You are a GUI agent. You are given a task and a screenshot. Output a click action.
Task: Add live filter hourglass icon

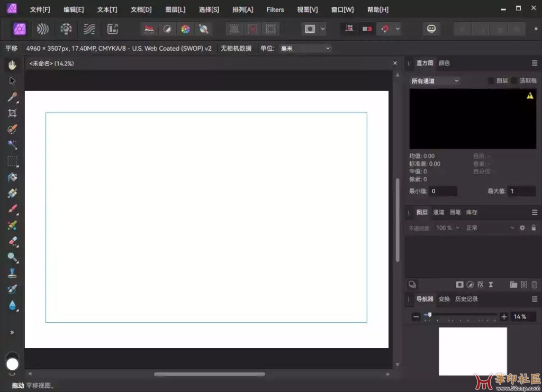pyautogui.click(x=491, y=285)
